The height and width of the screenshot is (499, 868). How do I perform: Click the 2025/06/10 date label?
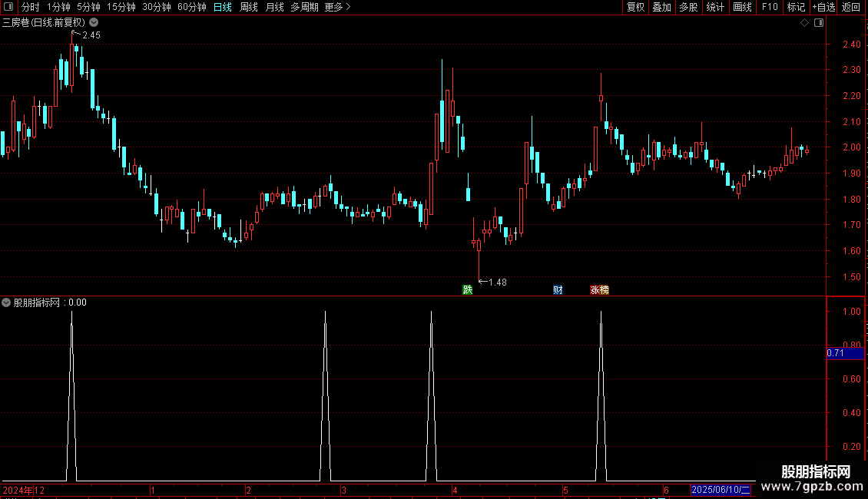click(x=721, y=490)
